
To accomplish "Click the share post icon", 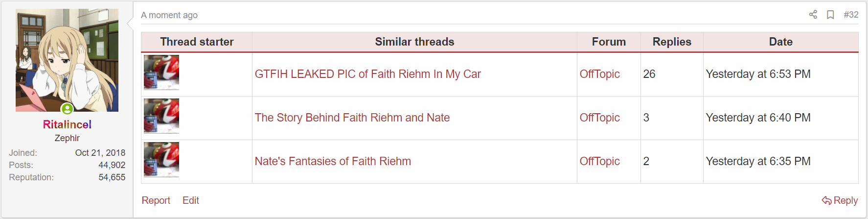I will pos(813,15).
